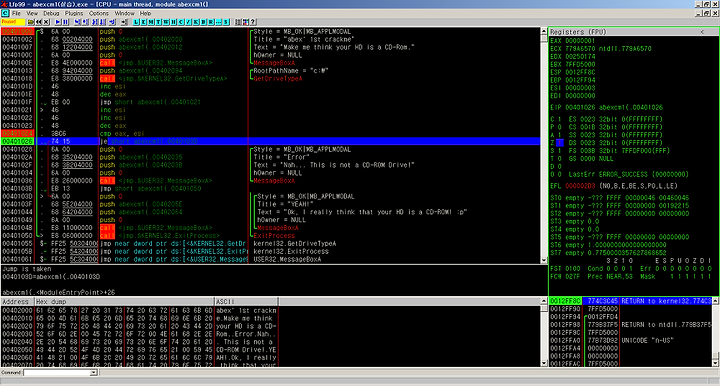
Task: Open the View menu
Action: click(x=32, y=13)
